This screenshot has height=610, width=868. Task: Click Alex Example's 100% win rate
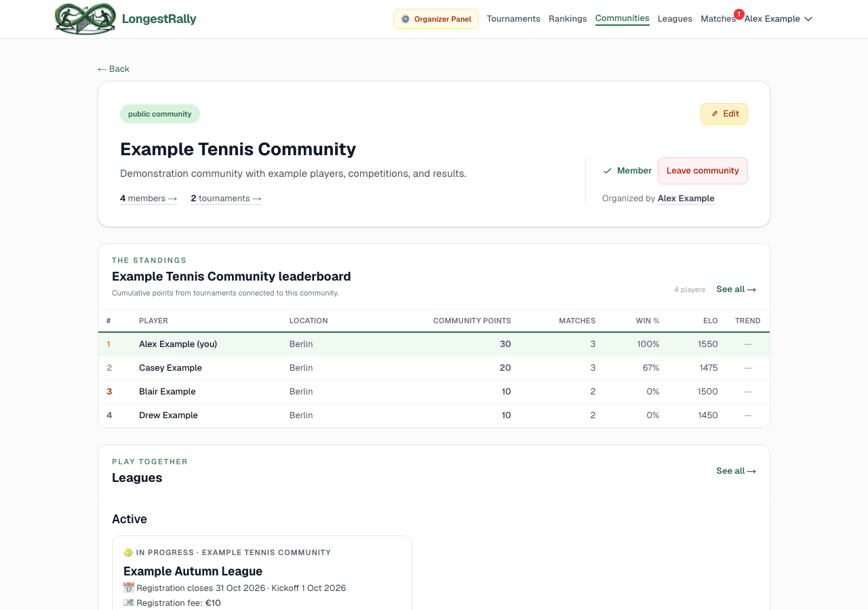[648, 344]
